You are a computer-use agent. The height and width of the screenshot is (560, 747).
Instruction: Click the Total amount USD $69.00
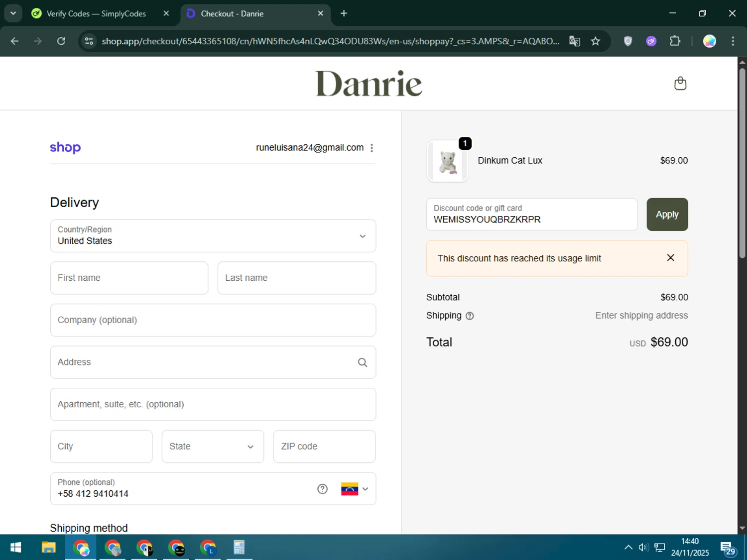pos(658,342)
